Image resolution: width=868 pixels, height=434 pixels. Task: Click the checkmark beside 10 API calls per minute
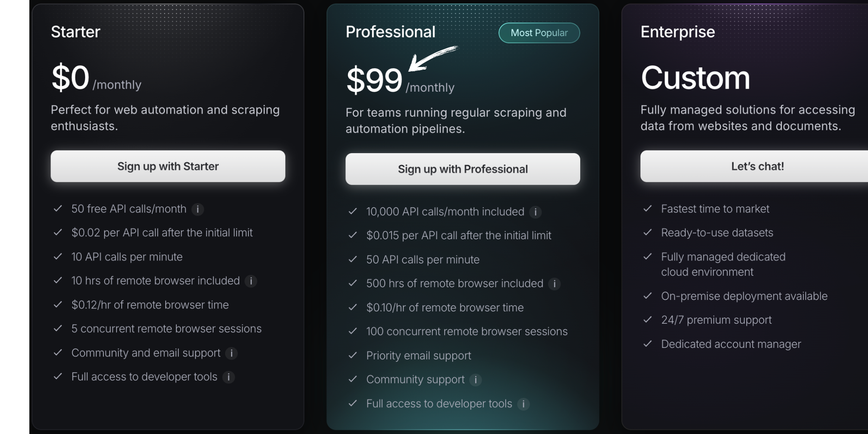tap(58, 257)
